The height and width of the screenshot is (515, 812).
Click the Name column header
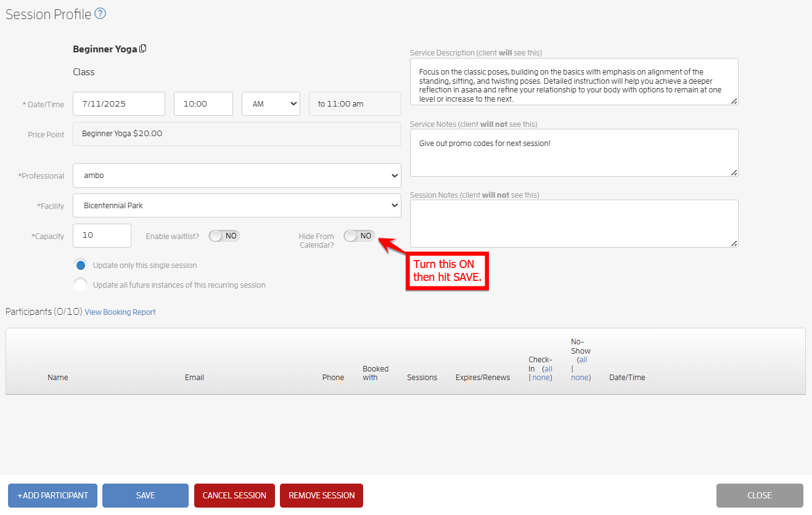[x=58, y=378]
